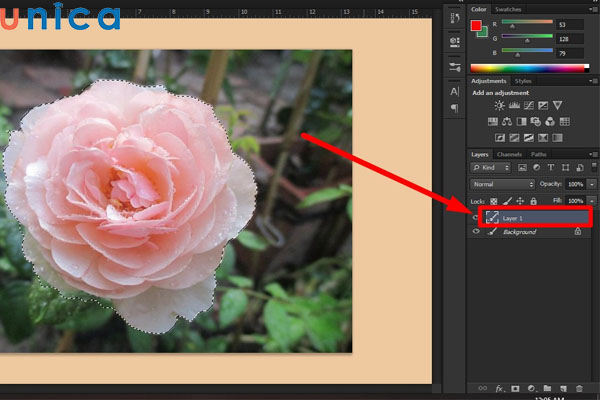The image size is (600, 400).
Task: Toggle lock transparent pixels
Action: [493, 200]
